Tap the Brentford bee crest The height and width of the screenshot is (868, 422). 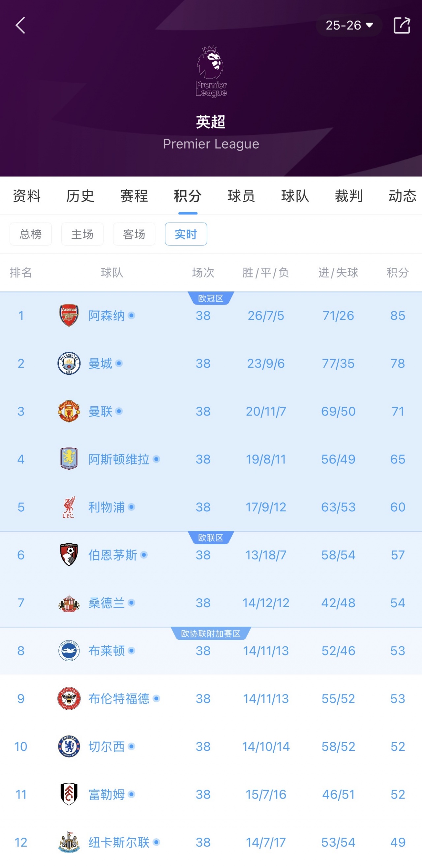pos(69,698)
